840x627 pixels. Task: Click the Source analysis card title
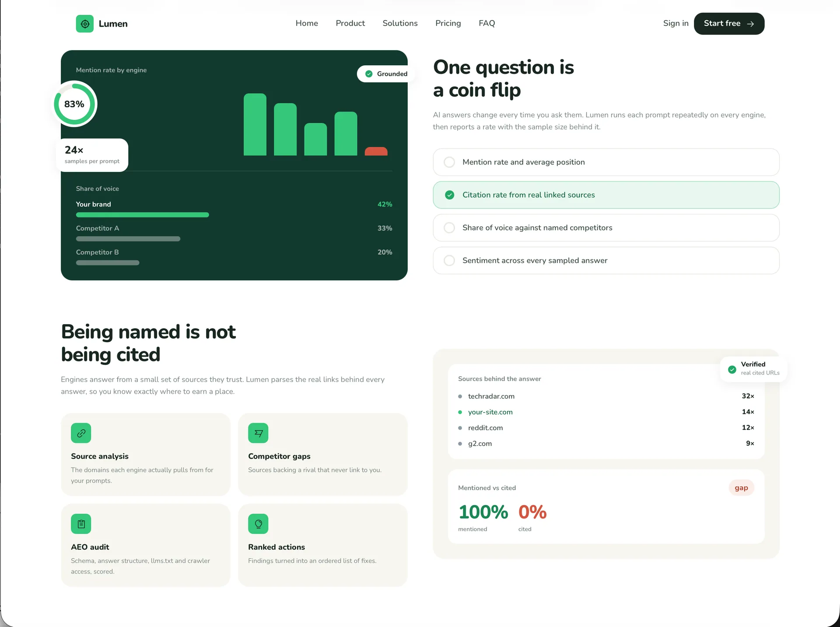pyautogui.click(x=100, y=456)
